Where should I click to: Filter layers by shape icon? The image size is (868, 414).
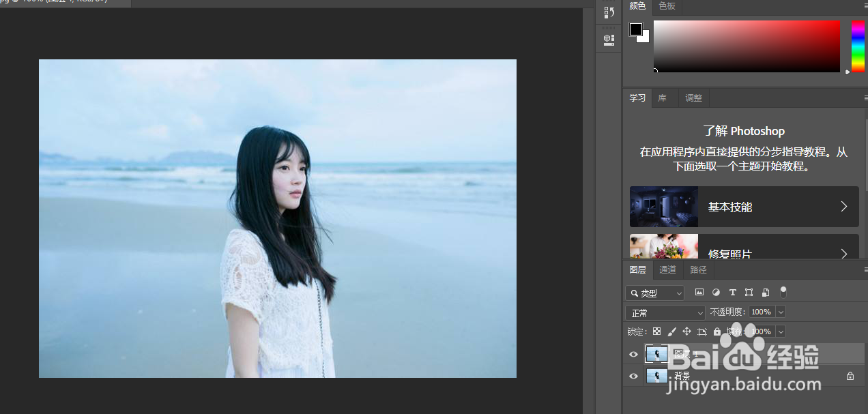tap(749, 292)
